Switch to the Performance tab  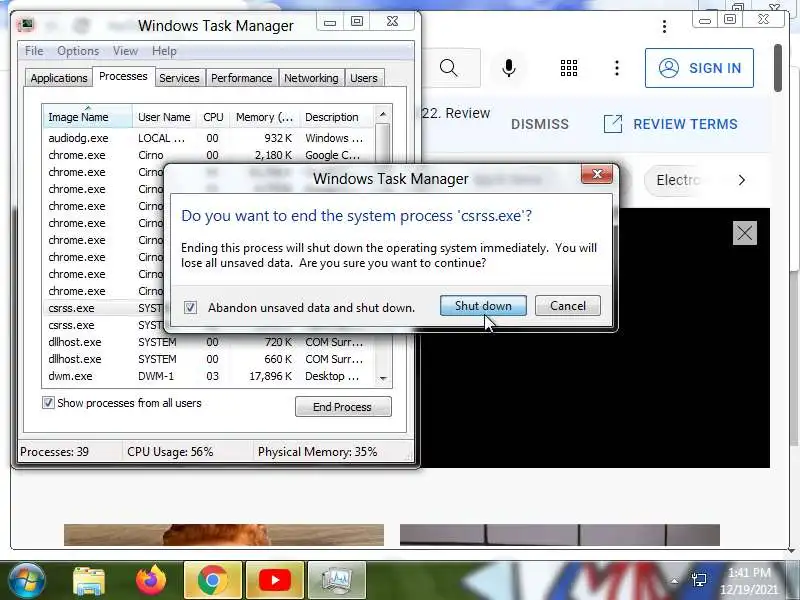point(241,78)
